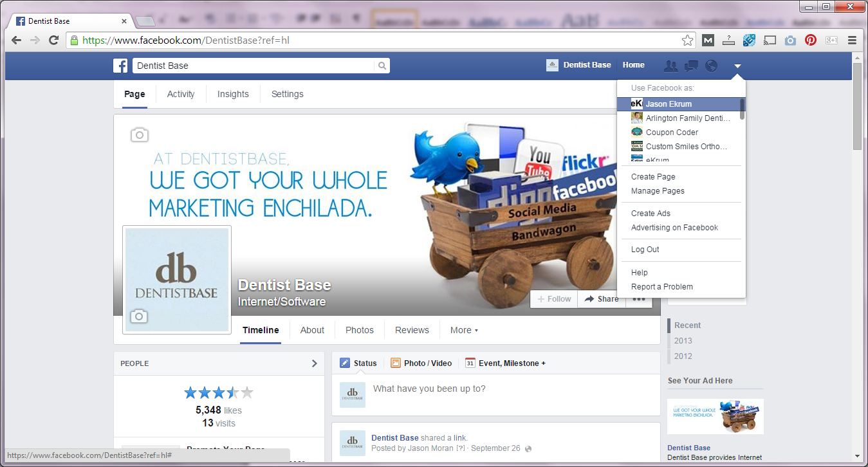
Task: Click the SSL padlock icon
Action: (x=74, y=40)
